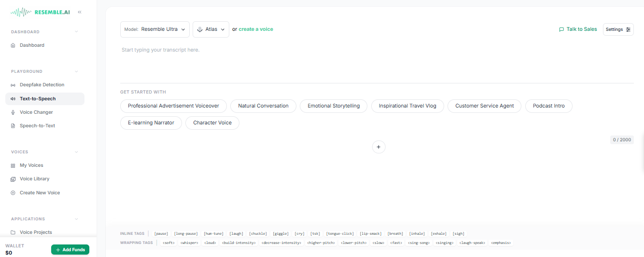Follow the create a voice link
The width and height of the screenshot is (644, 257).
point(256,29)
